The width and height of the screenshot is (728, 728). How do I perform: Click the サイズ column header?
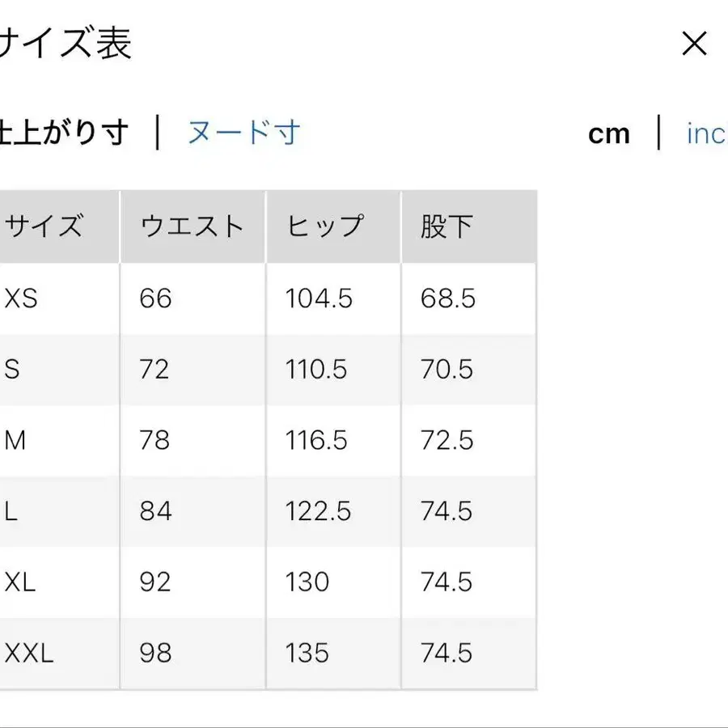(x=44, y=226)
